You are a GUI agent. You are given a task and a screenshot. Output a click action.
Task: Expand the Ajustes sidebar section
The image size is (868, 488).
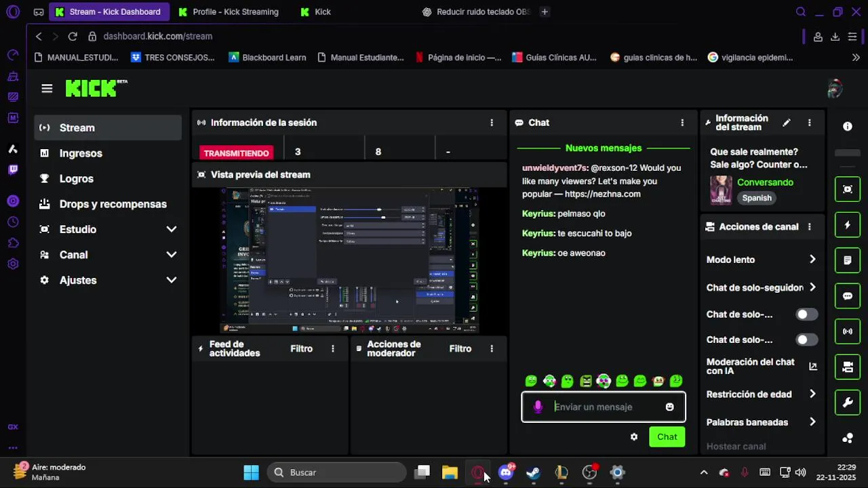click(172, 280)
